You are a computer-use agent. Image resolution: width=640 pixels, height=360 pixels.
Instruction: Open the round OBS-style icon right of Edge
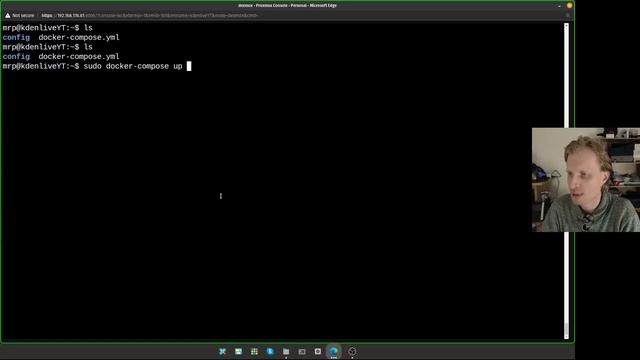point(352,351)
